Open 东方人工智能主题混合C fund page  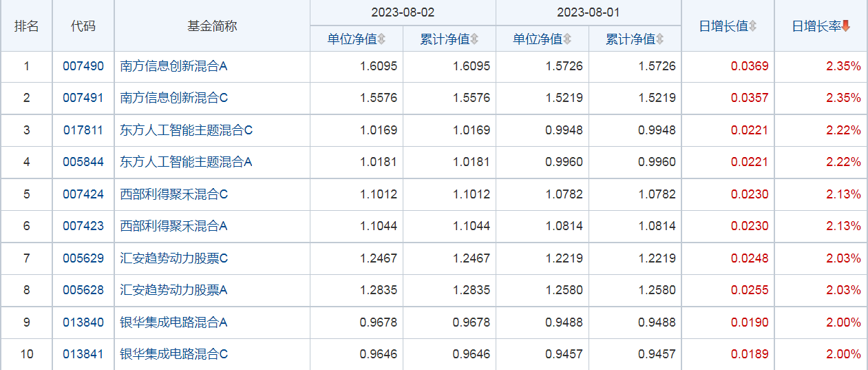click(x=187, y=130)
